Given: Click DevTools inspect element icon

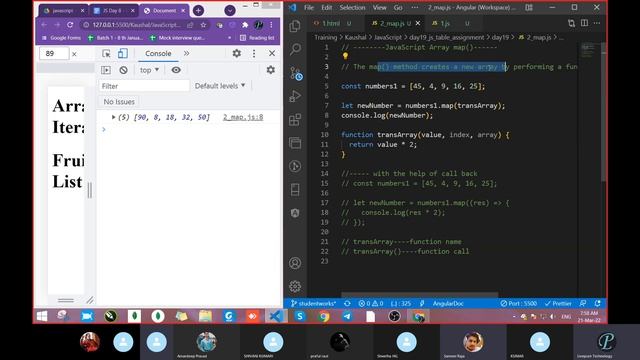Looking at the screenshot, I should 106,53.
